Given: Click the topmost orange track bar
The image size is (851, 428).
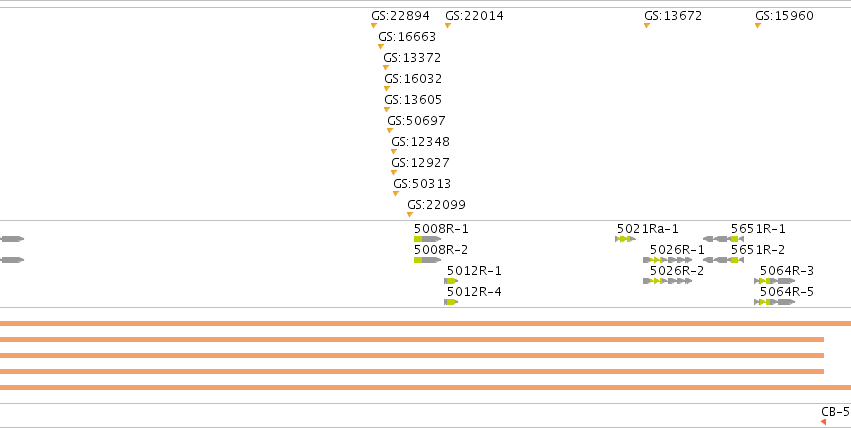Looking at the screenshot, I should pyautogui.click(x=426, y=324).
